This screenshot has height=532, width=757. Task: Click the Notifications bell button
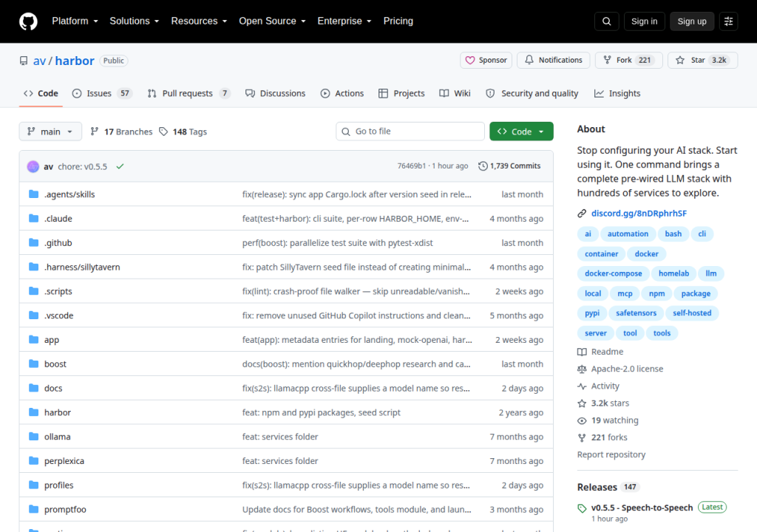tap(553, 61)
